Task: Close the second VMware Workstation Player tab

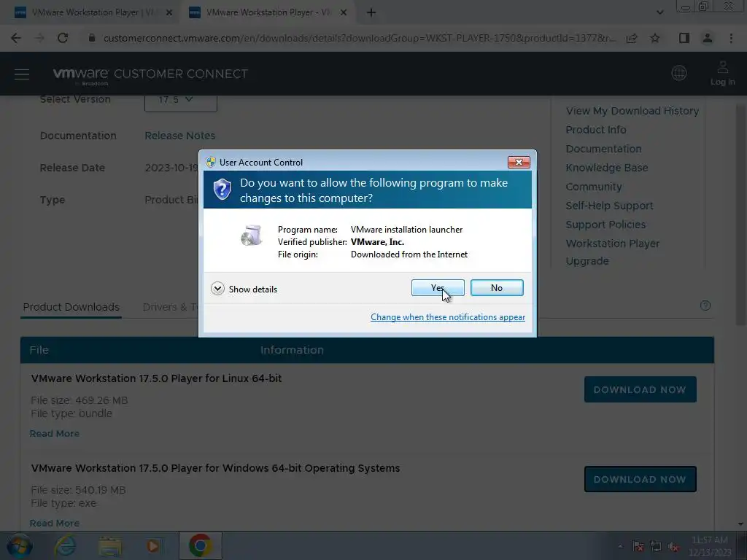Action: pyautogui.click(x=343, y=13)
